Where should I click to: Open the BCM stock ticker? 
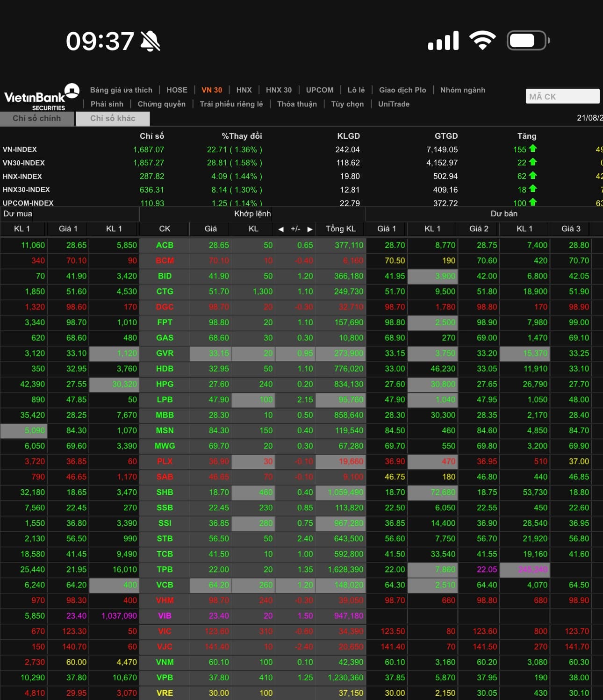pyautogui.click(x=165, y=261)
